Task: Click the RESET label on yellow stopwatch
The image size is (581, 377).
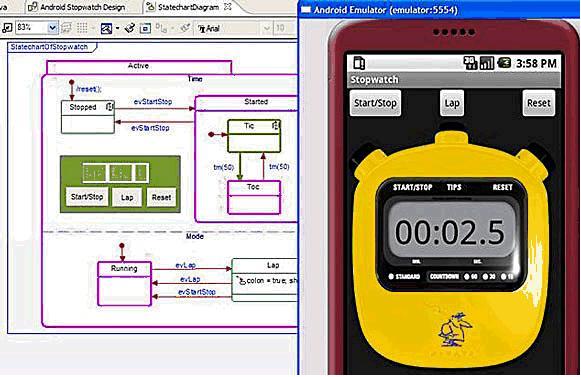Action: tap(502, 187)
